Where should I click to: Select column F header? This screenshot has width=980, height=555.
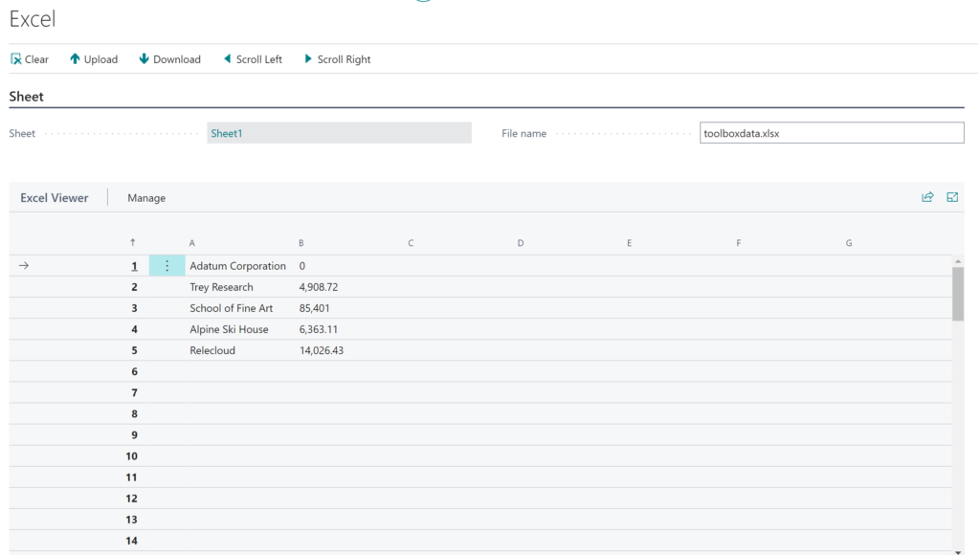(x=739, y=243)
